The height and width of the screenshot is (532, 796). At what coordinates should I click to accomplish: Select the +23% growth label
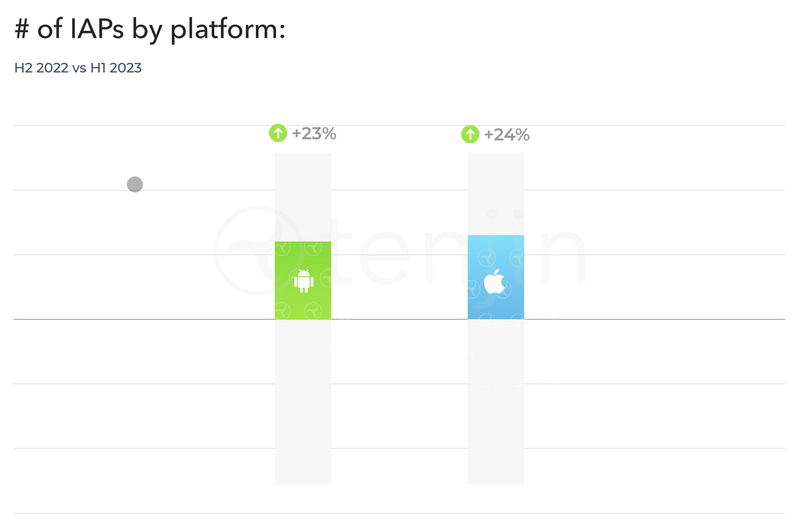(314, 133)
